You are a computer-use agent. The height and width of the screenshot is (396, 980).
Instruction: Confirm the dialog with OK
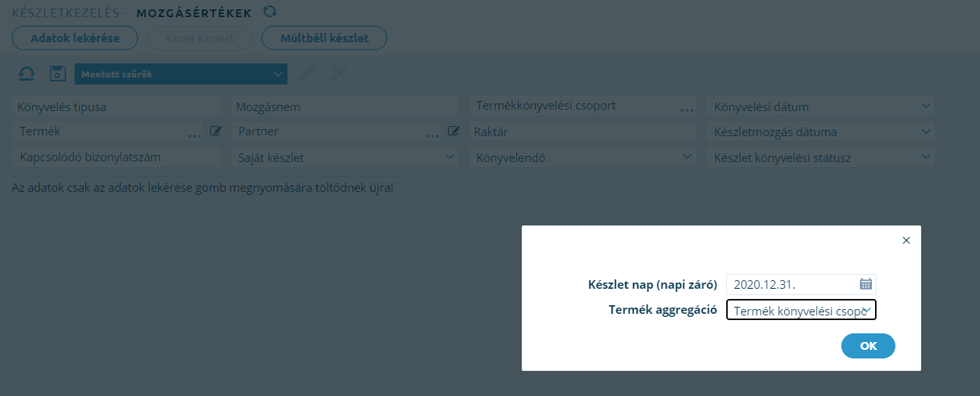[868, 345]
